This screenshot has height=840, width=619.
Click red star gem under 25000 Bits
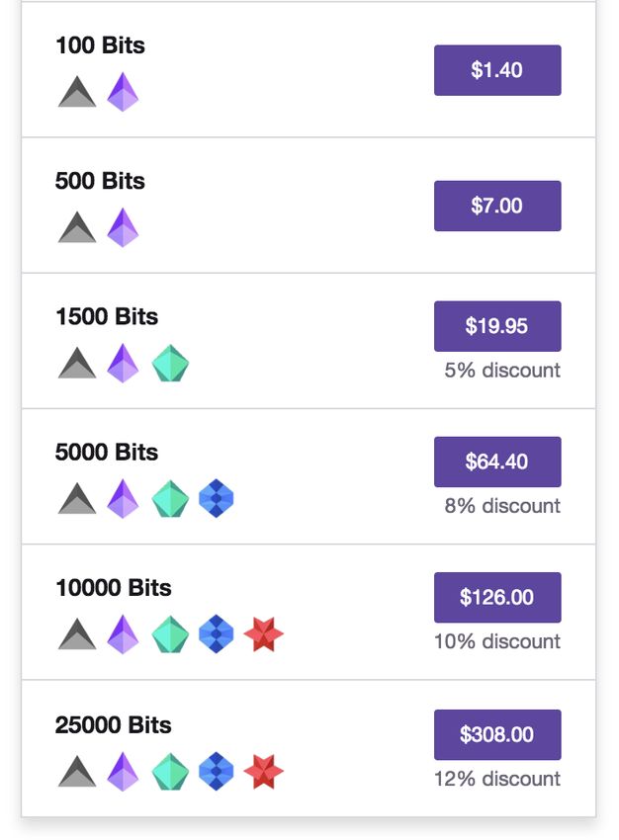[263, 772]
